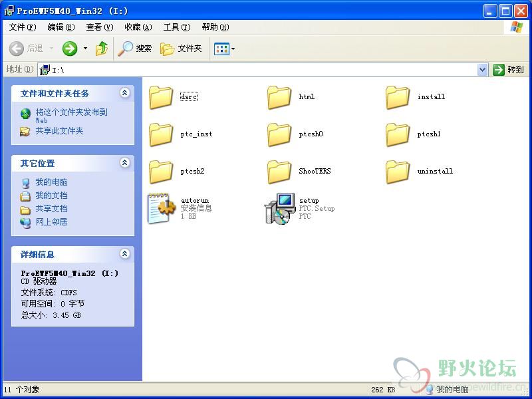Open the dsrc folder icon
Screen dimensions: 532x399
(161, 97)
